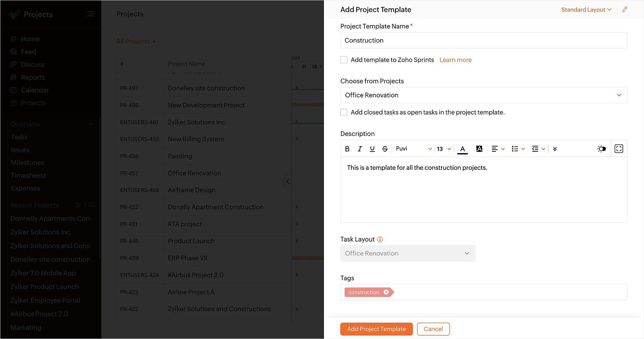Expand the Standard Layout selector

pos(586,10)
